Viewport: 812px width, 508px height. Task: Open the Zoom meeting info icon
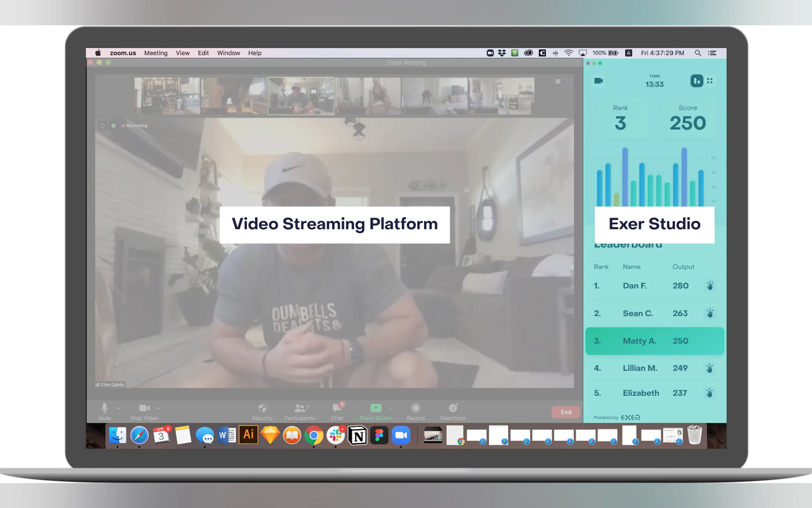[x=102, y=126]
